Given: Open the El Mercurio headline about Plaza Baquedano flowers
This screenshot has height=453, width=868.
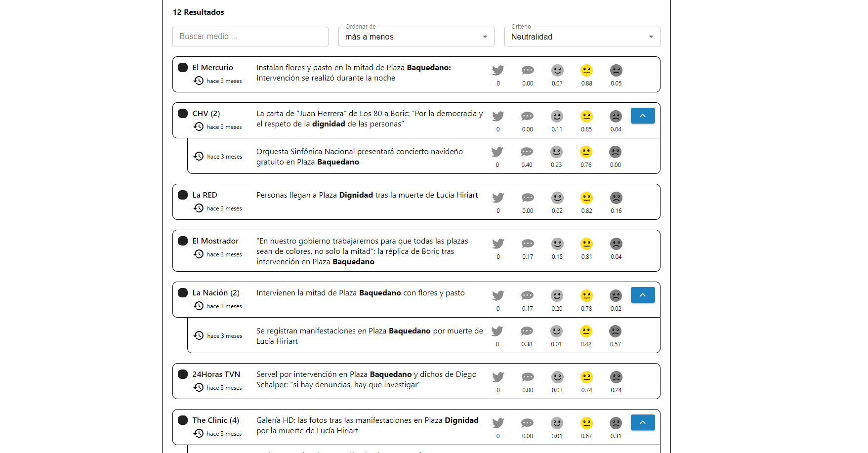Looking at the screenshot, I should (353, 73).
